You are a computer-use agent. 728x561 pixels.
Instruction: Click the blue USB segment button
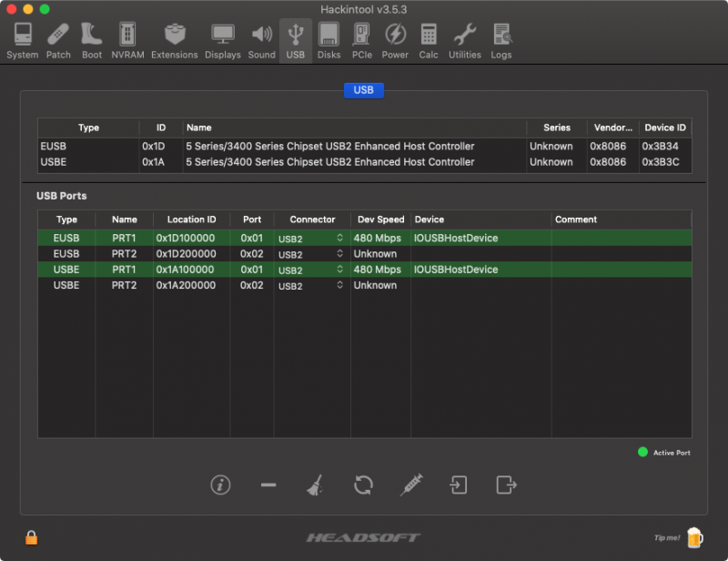(x=363, y=90)
